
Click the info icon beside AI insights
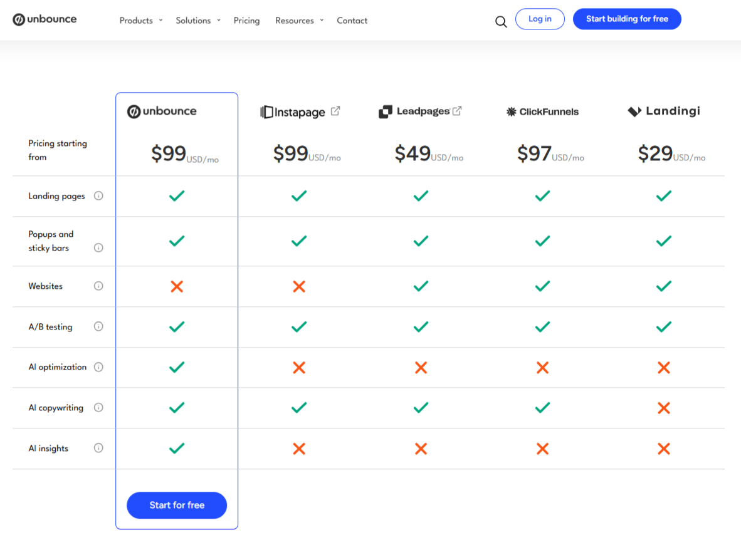(x=98, y=448)
